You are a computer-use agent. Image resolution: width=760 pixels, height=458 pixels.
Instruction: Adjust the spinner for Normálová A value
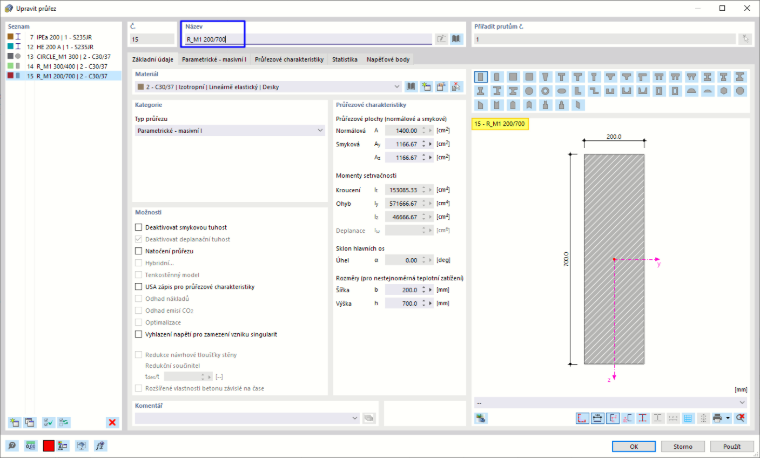point(424,130)
